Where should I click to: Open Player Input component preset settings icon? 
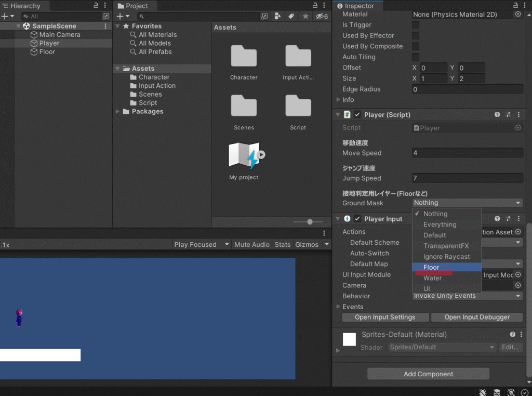pos(508,219)
